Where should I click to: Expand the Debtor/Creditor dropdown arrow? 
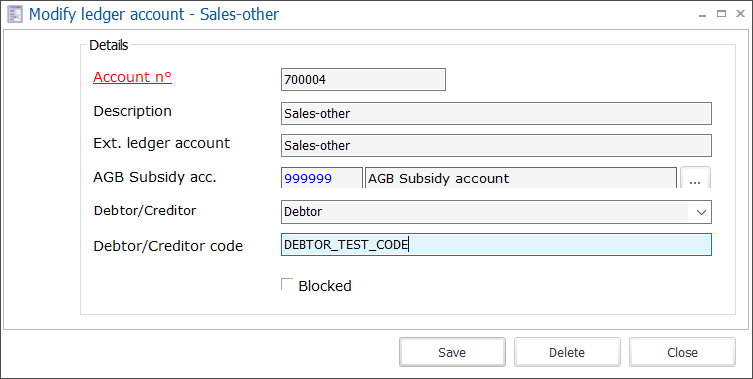(701, 212)
